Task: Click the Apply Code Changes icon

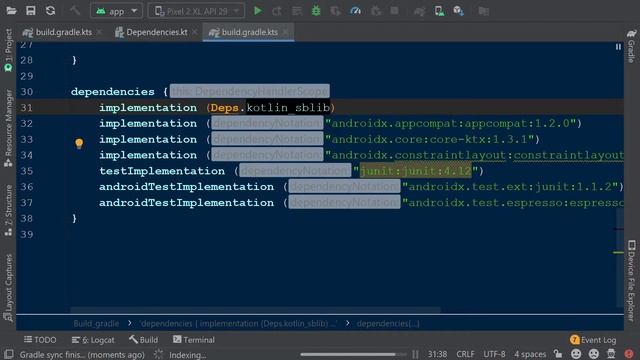Action: click(x=297, y=11)
